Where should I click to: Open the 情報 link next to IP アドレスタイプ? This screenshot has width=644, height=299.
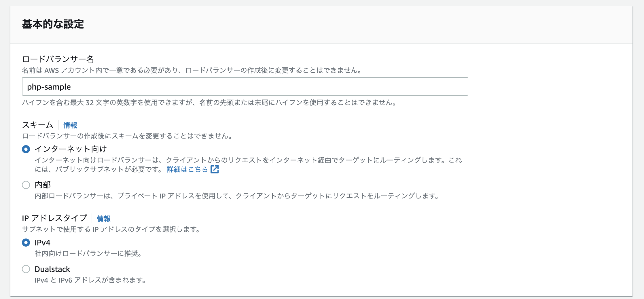[104, 219]
